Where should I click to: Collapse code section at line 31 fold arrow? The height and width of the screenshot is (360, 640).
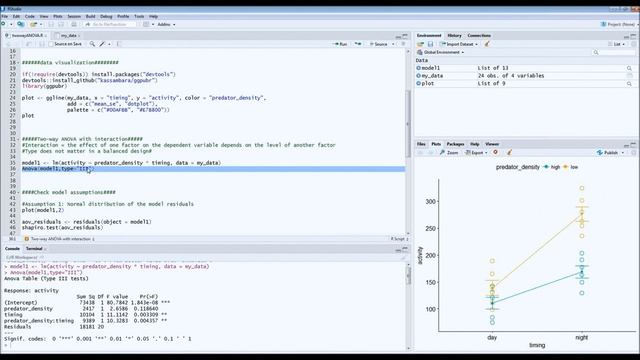[18, 139]
